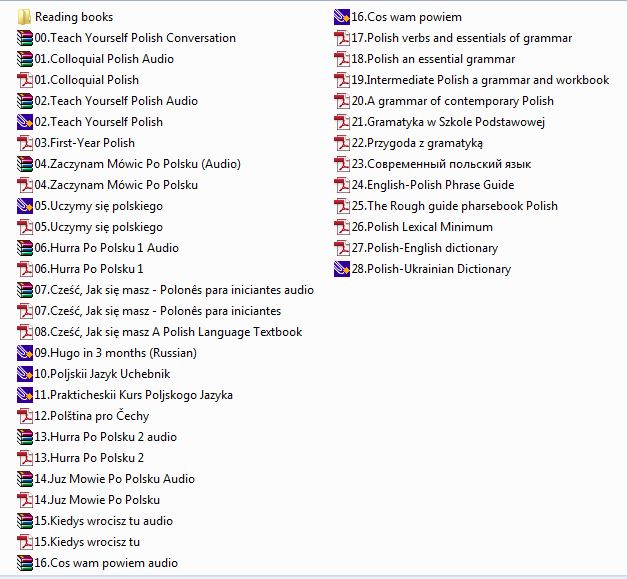Click the icon beside 03.First-Year Polish

point(24,143)
